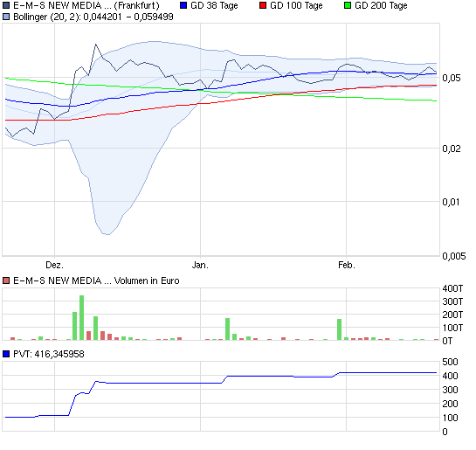The width and height of the screenshot is (476, 450).
Task: Click the tall green volume bar before February
Action: click(x=340, y=329)
